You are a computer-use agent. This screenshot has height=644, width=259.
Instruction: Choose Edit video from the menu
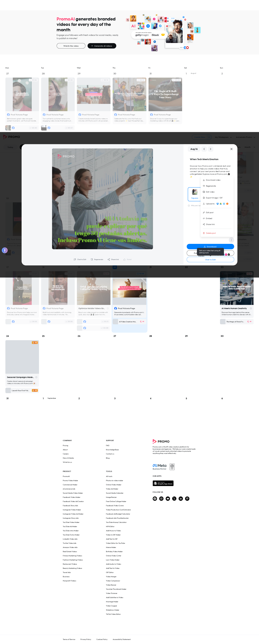(209, 192)
